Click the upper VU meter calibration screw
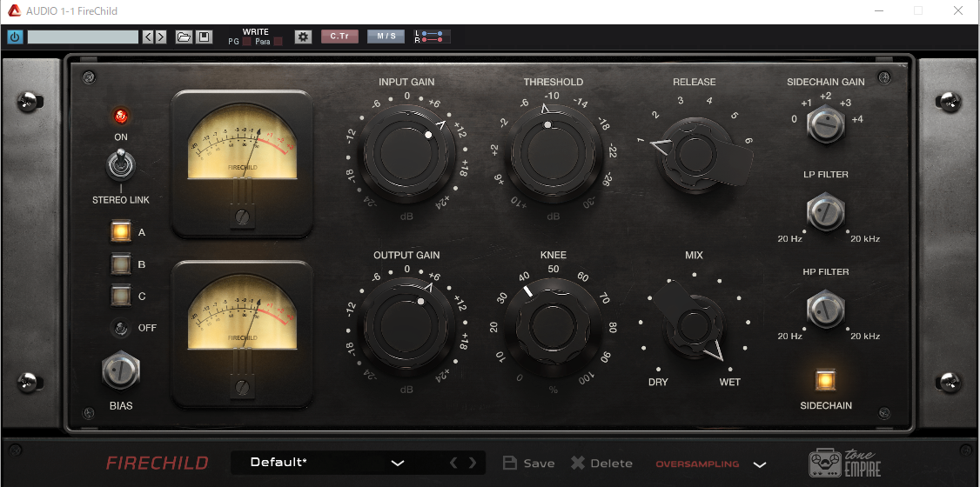The height and width of the screenshot is (487, 980). click(x=242, y=218)
